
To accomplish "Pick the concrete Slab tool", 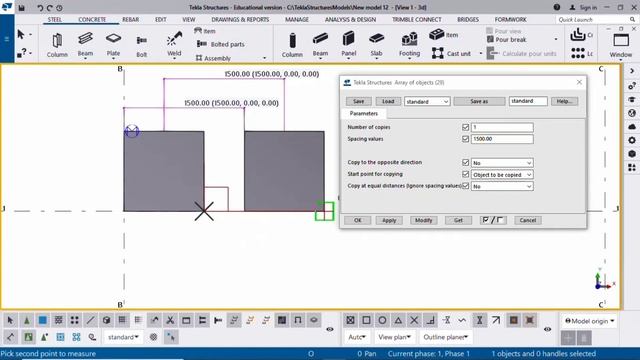I will click(376, 44).
